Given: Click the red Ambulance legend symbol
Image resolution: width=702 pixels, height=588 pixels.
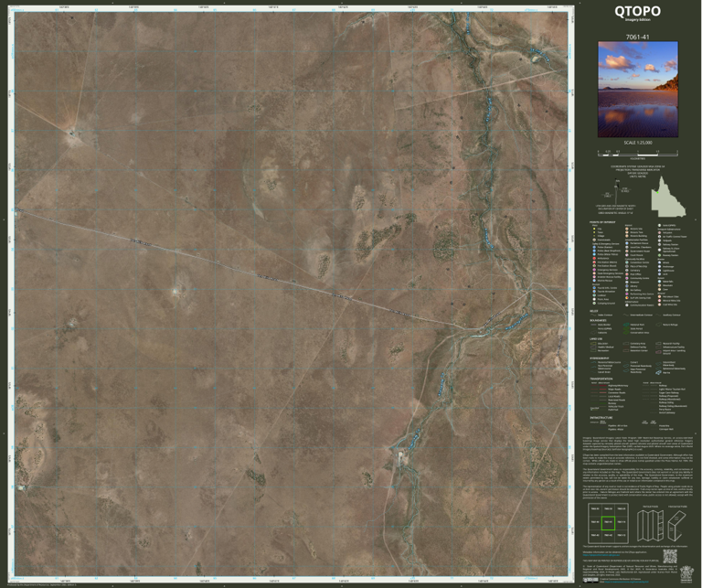Looking at the screenshot, I should pos(594,259).
